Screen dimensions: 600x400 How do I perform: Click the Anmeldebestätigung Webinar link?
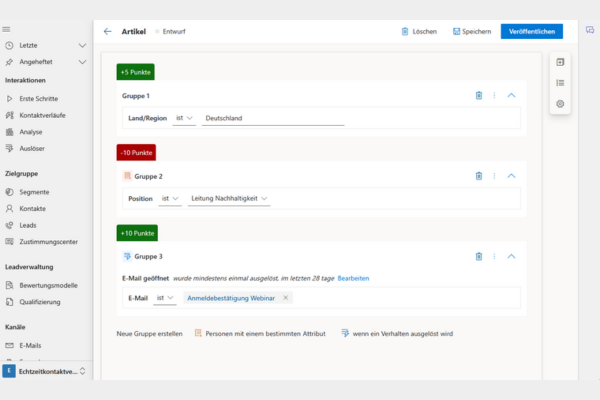tap(231, 298)
